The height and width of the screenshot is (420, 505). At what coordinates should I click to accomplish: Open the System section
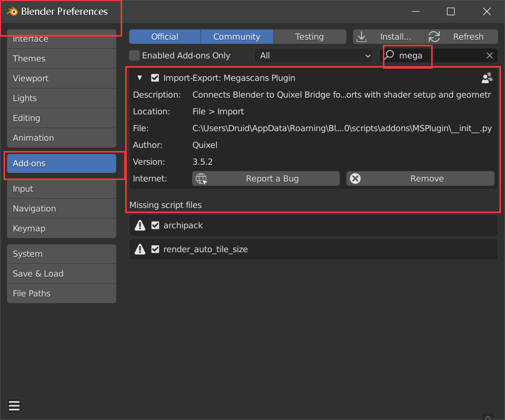62,254
